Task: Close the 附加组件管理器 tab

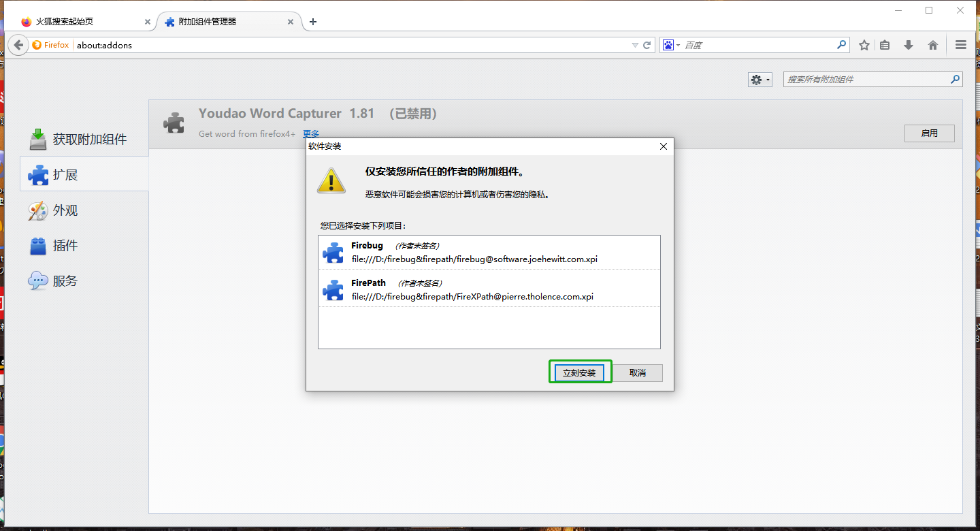Action: pyautogui.click(x=291, y=22)
